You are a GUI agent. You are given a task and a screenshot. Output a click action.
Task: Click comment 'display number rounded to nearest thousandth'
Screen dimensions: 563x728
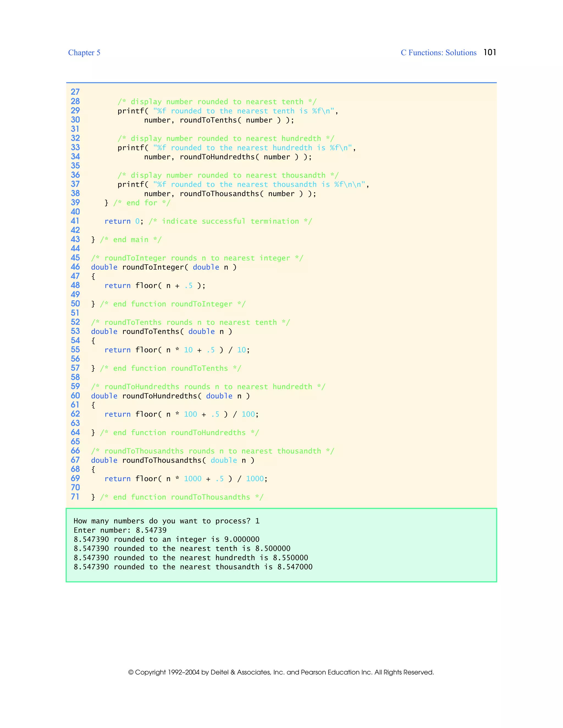tap(228, 175)
